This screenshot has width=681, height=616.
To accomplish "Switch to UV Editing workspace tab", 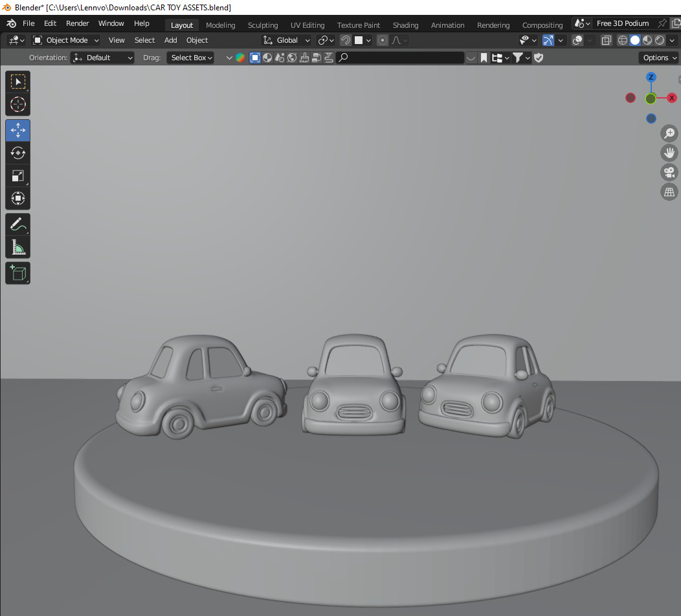I will coord(307,25).
